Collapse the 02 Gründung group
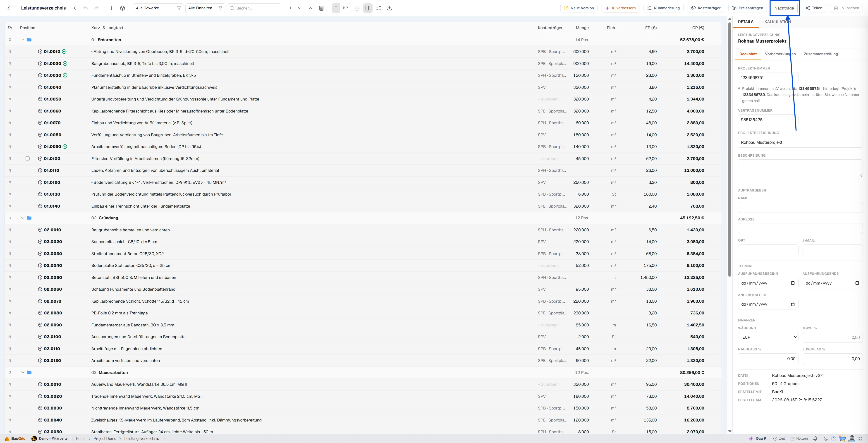 (x=23, y=218)
